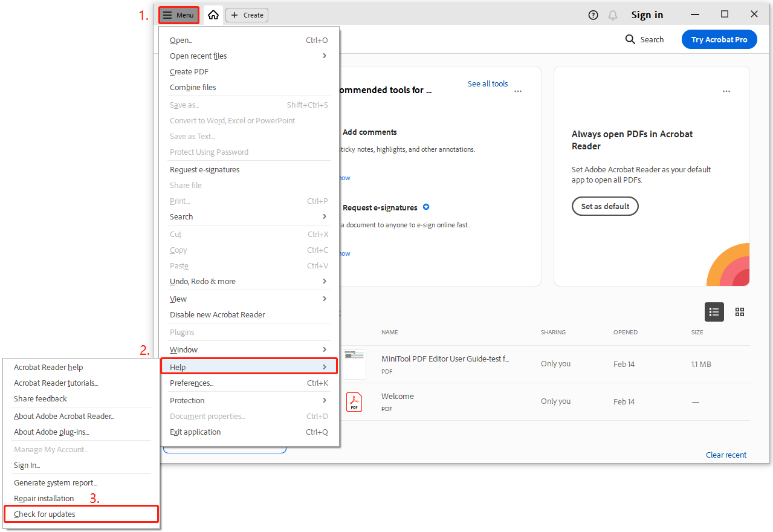Open the help question-mark icon
Screen dimensions: 773x532
click(593, 15)
